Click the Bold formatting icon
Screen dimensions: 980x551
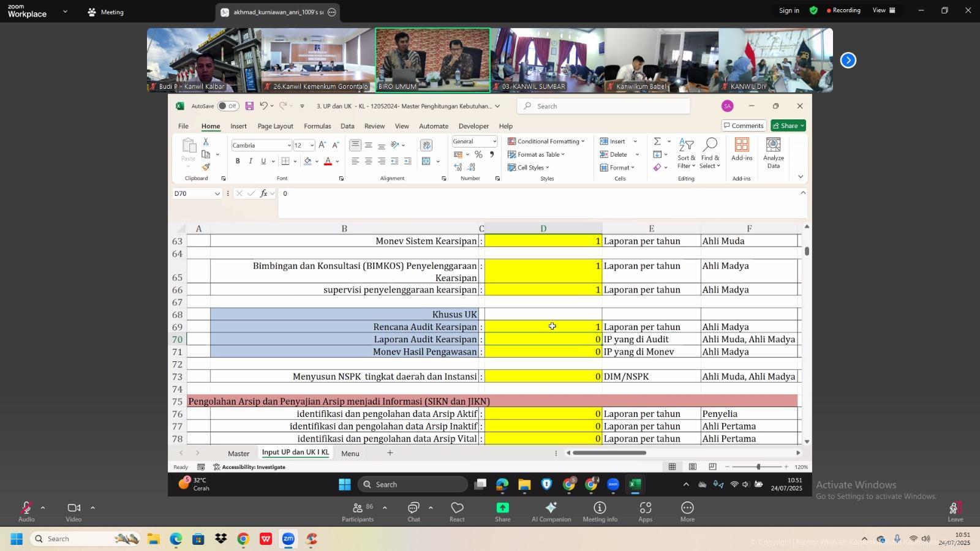point(238,161)
